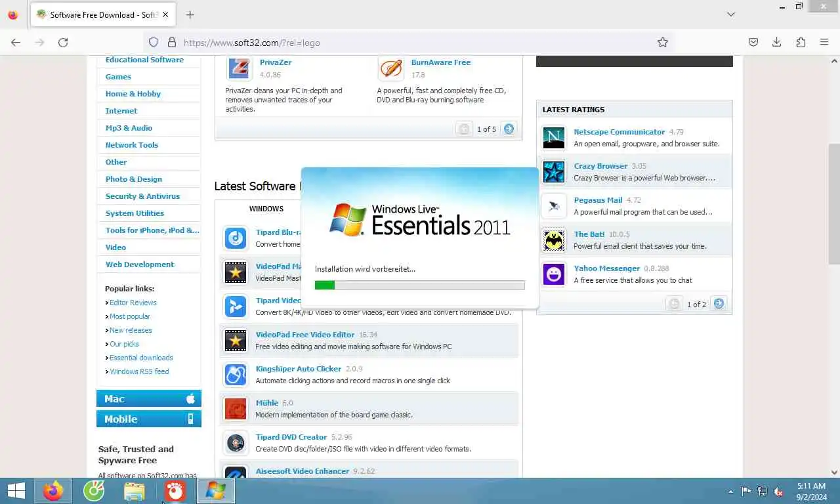
Task: Open the Games category
Action: (x=118, y=77)
